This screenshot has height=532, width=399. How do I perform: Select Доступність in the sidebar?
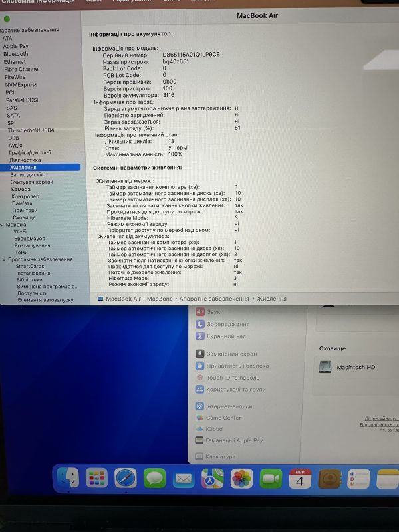coord(32,293)
